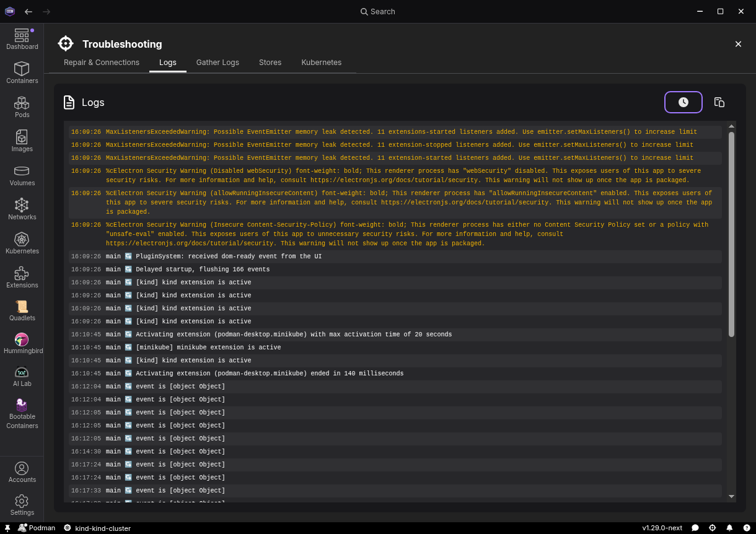Open AI Lab from the sidebar
This screenshot has width=756, height=534.
pyautogui.click(x=22, y=376)
